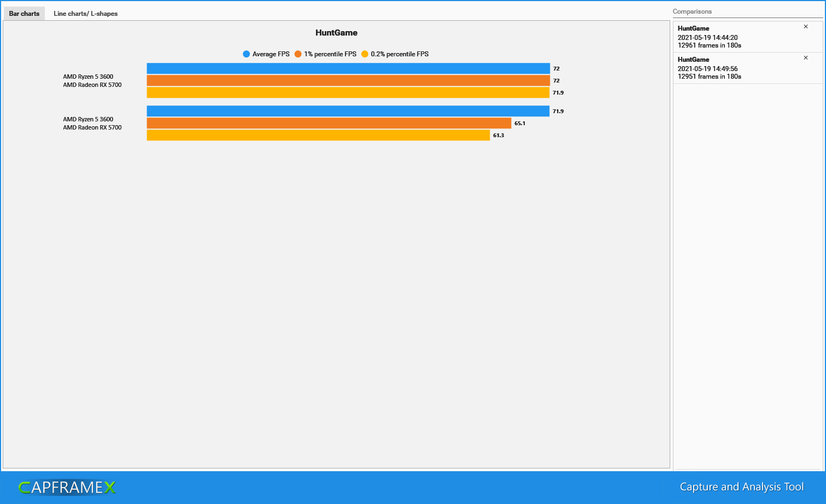Click the blue bar labeled 71.9
Image resolution: width=826 pixels, height=504 pixels.
tap(348, 111)
